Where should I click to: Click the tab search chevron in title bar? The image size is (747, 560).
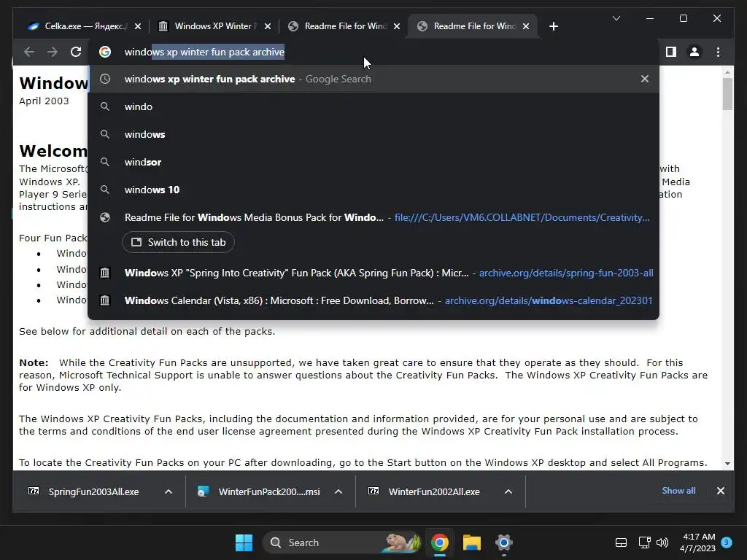[x=616, y=18]
